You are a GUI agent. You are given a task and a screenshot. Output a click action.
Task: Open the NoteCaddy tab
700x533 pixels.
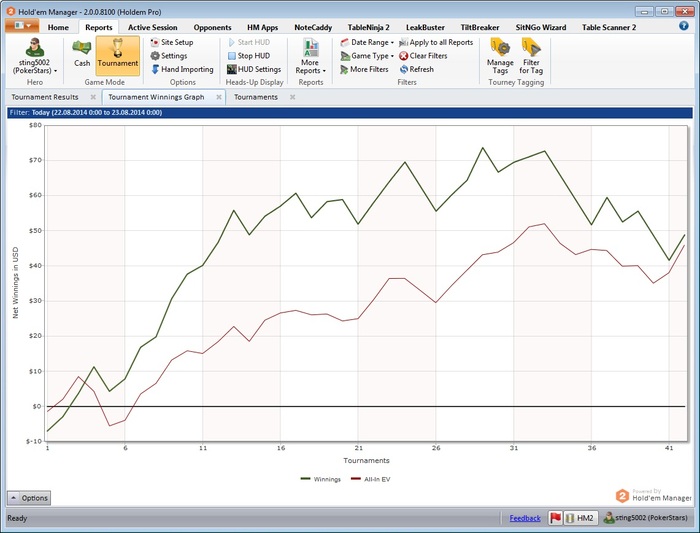(x=313, y=27)
